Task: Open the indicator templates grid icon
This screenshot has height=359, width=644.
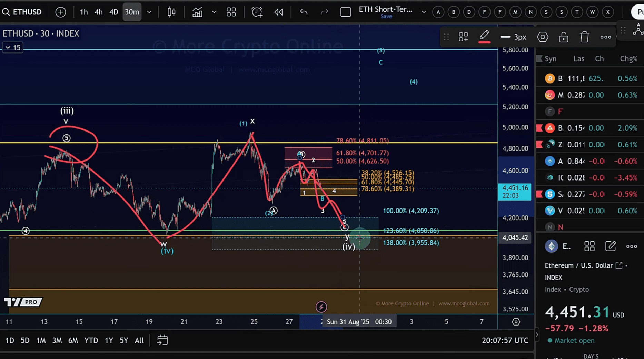Action: (x=231, y=12)
